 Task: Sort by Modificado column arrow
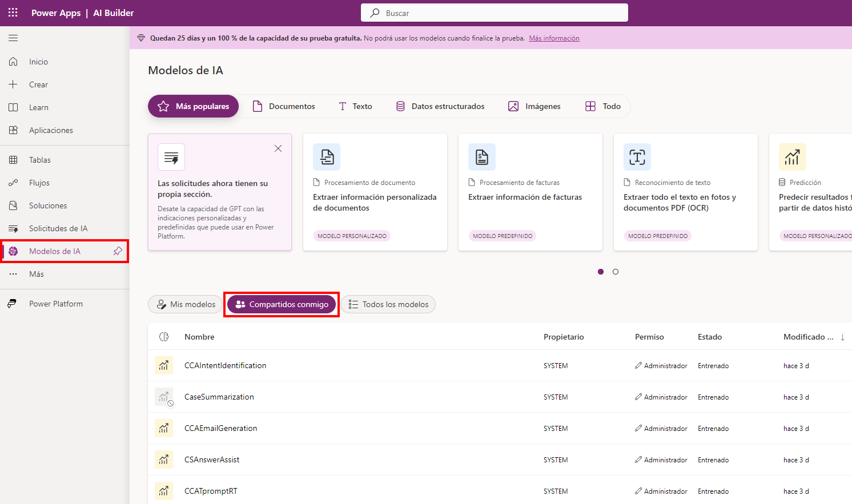pyautogui.click(x=842, y=337)
